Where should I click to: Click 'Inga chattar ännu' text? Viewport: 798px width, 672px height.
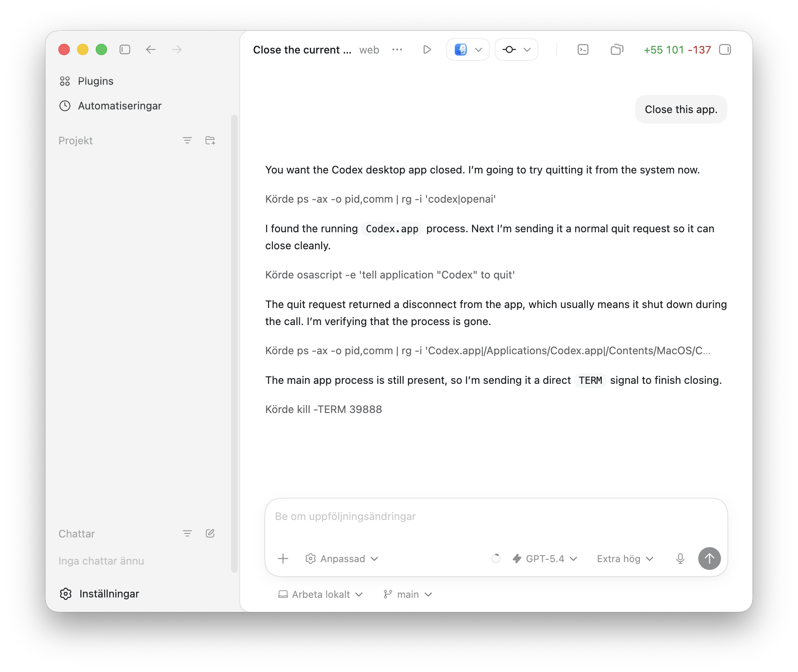pyautogui.click(x=101, y=561)
